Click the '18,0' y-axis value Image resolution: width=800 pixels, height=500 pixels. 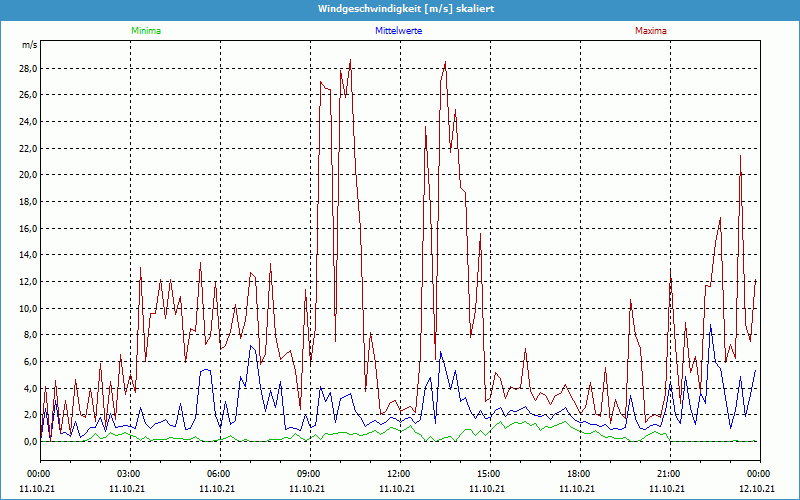(29, 202)
